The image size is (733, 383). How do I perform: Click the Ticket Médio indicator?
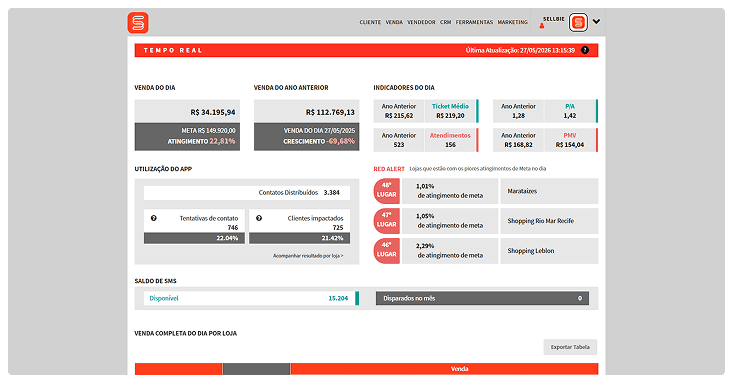tap(450, 111)
